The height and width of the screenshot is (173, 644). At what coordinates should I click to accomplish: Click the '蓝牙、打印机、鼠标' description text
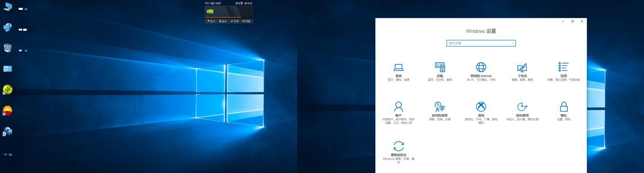(440, 80)
